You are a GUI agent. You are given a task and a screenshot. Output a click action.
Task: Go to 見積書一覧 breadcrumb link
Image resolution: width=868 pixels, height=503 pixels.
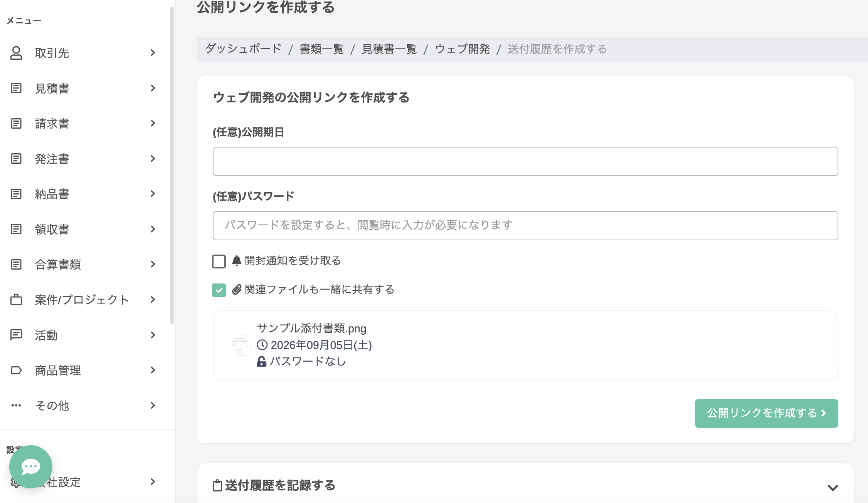(389, 49)
